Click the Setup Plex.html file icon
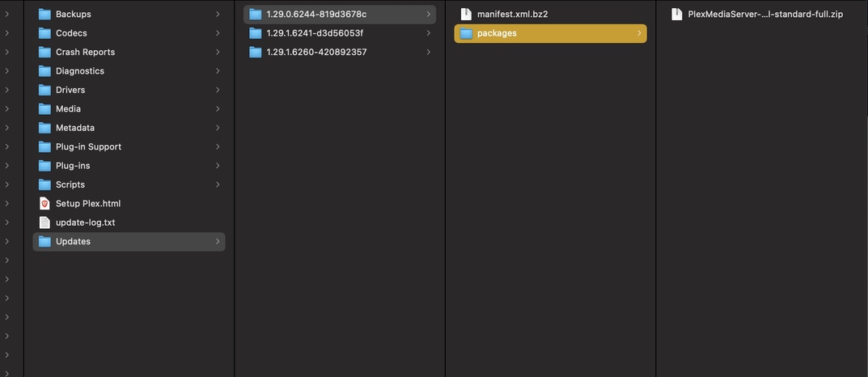 44,204
